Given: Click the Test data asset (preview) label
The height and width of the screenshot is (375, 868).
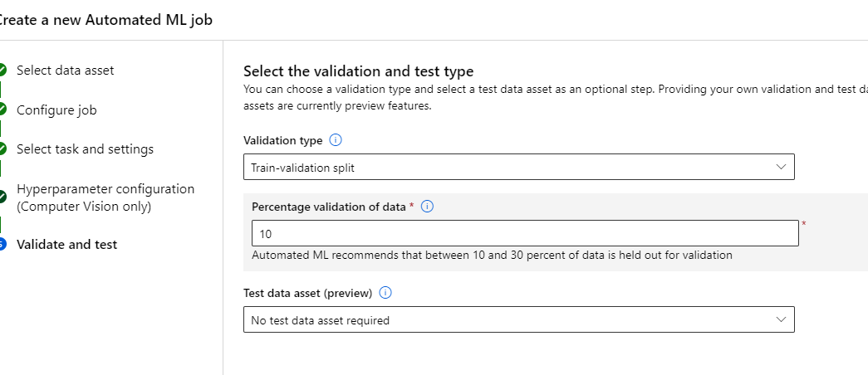Looking at the screenshot, I should pyautogui.click(x=308, y=293).
